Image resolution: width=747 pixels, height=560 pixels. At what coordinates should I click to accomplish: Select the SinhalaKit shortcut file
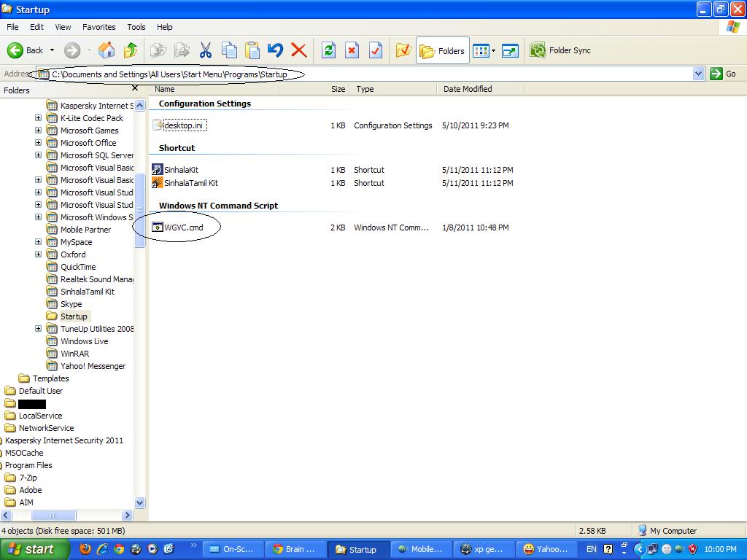coord(181,169)
